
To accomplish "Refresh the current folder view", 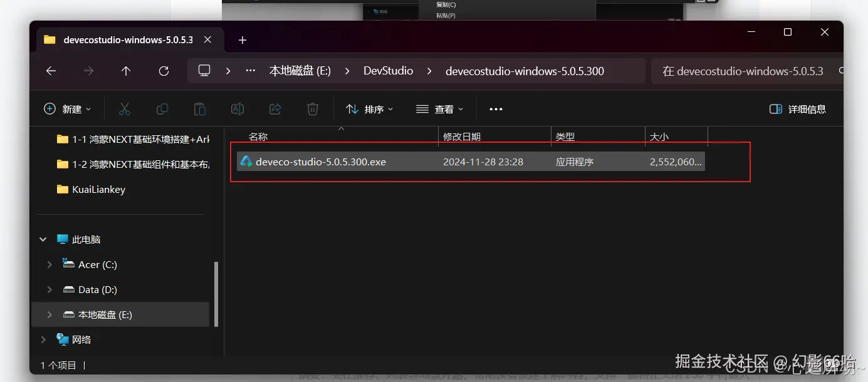I will pos(164,71).
